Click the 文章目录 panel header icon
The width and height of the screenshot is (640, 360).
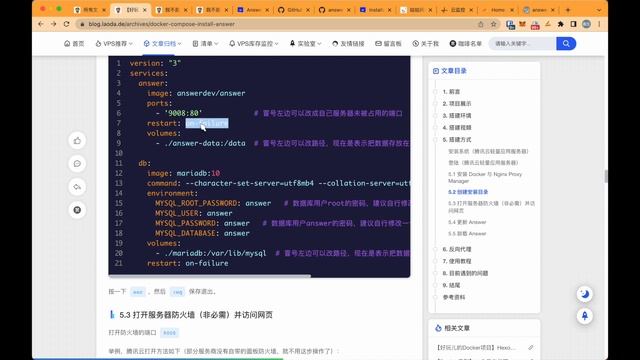point(436,71)
